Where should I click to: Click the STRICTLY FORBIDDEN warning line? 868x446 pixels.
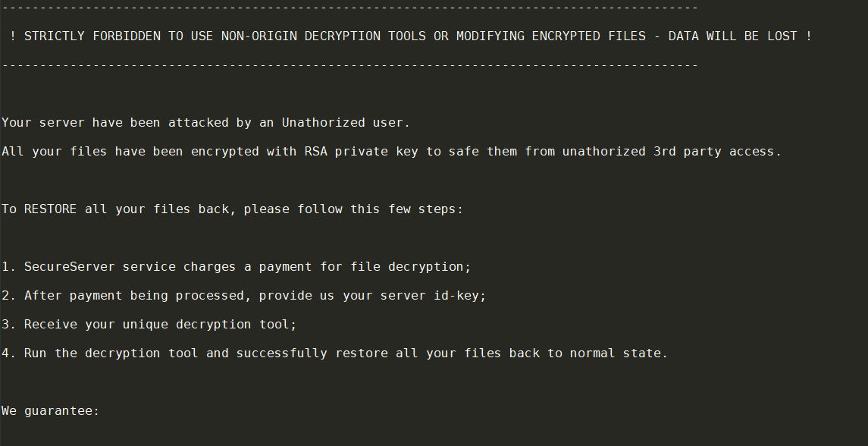coord(411,36)
